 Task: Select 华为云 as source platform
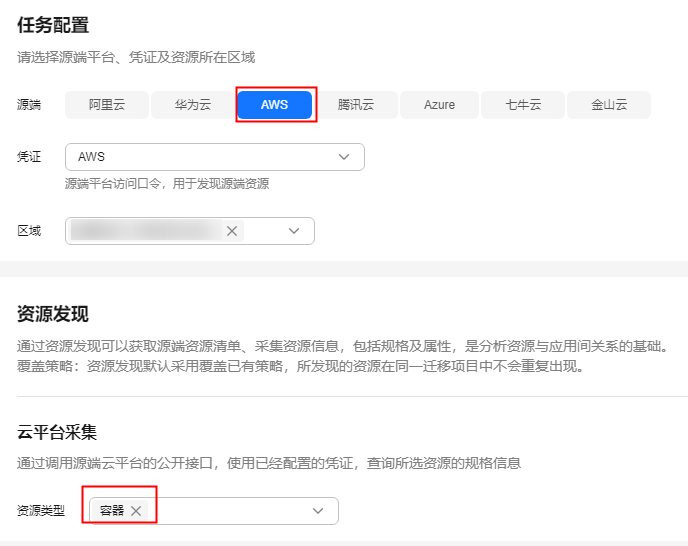193,105
